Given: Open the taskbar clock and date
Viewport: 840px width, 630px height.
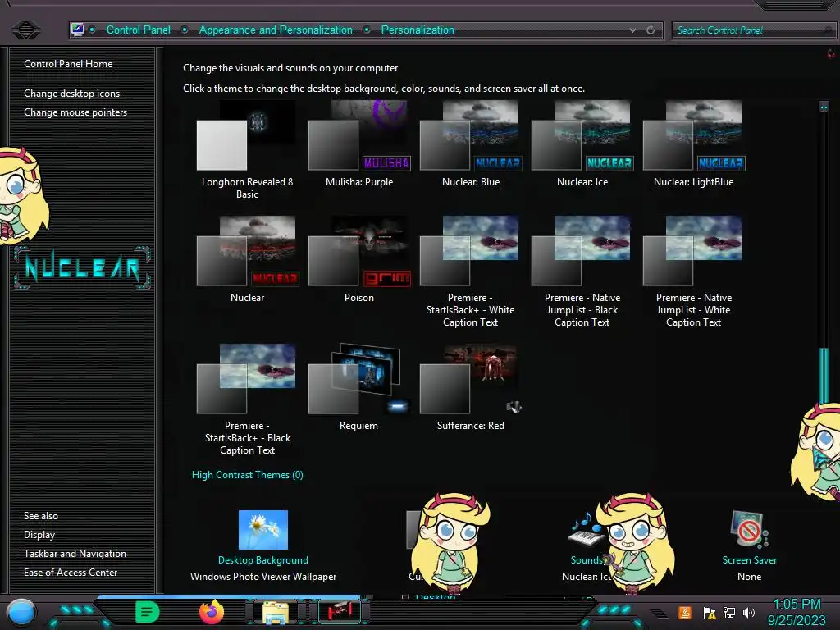Looking at the screenshot, I should (797, 612).
